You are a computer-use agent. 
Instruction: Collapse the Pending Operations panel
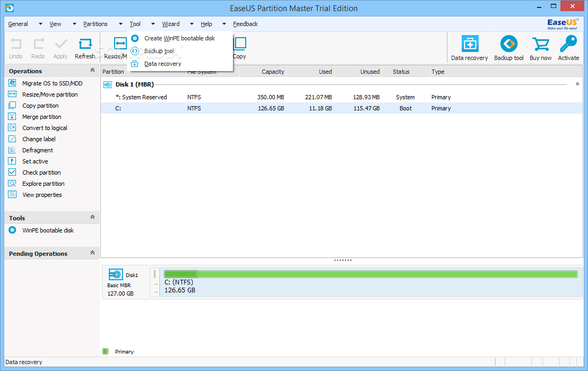pyautogui.click(x=92, y=253)
